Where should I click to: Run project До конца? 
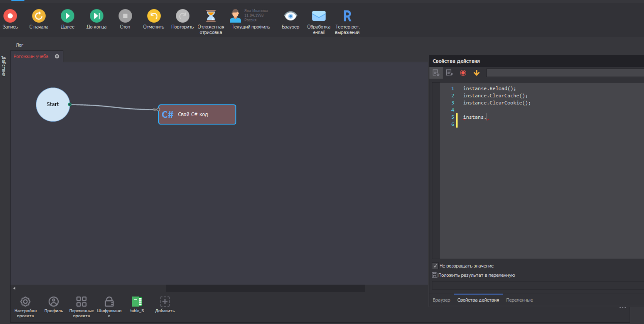[96, 16]
